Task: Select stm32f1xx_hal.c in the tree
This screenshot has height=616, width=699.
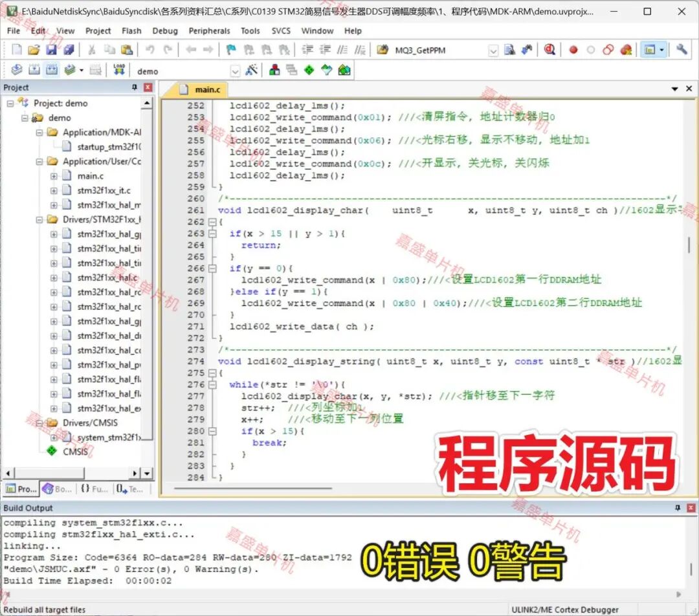Action: coord(100,278)
